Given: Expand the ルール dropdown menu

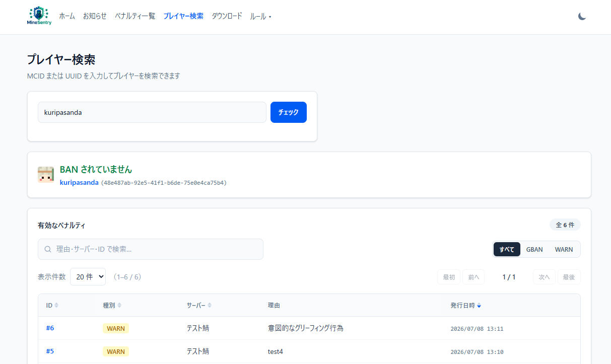Looking at the screenshot, I should [x=260, y=17].
